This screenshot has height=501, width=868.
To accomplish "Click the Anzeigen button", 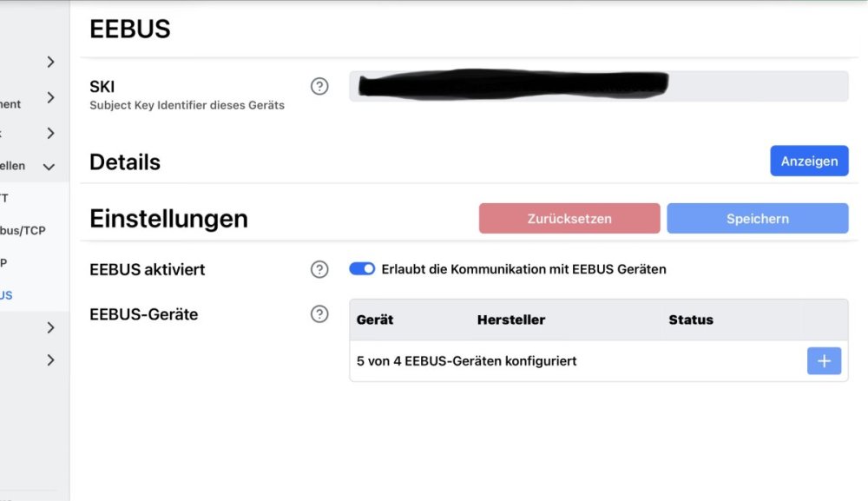I will coord(809,162).
